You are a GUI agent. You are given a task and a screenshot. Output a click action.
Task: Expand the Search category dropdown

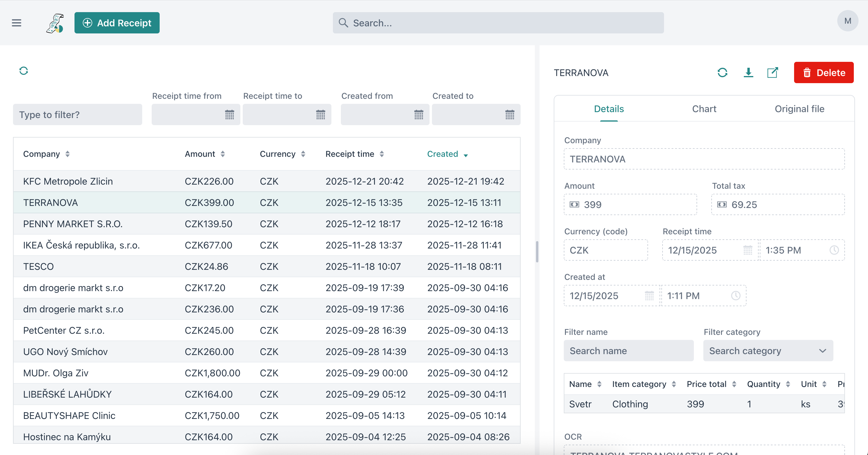pyautogui.click(x=768, y=351)
